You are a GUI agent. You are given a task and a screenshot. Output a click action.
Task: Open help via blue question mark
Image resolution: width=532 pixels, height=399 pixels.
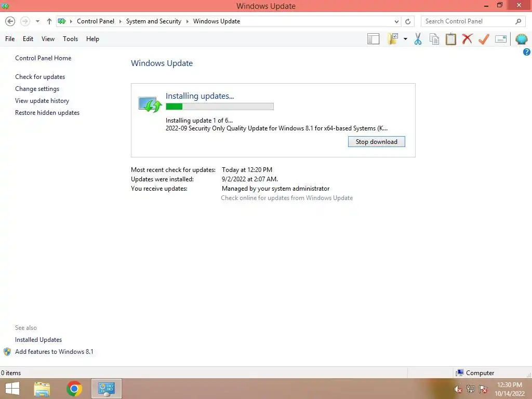(x=527, y=52)
